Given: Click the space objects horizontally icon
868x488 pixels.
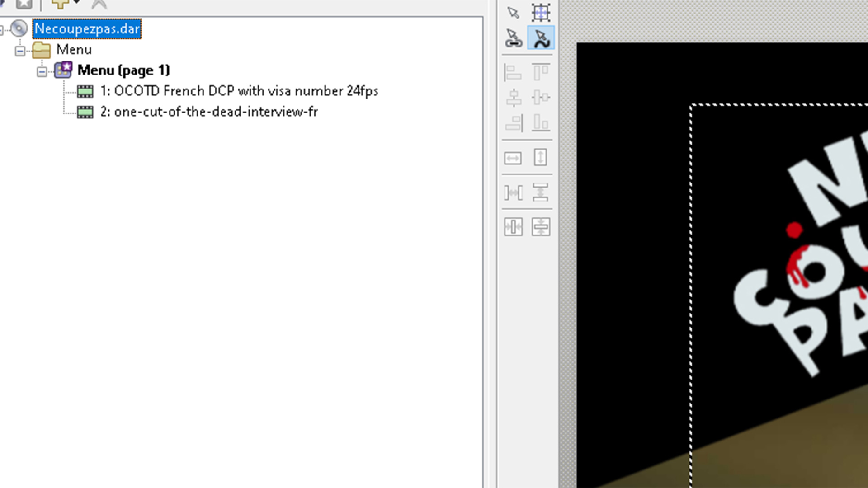Looking at the screenshot, I should point(513,193).
